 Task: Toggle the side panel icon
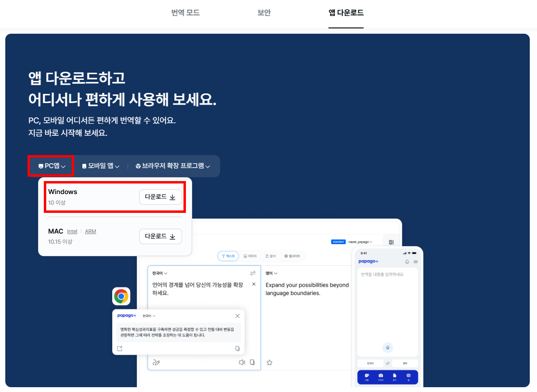click(x=391, y=242)
